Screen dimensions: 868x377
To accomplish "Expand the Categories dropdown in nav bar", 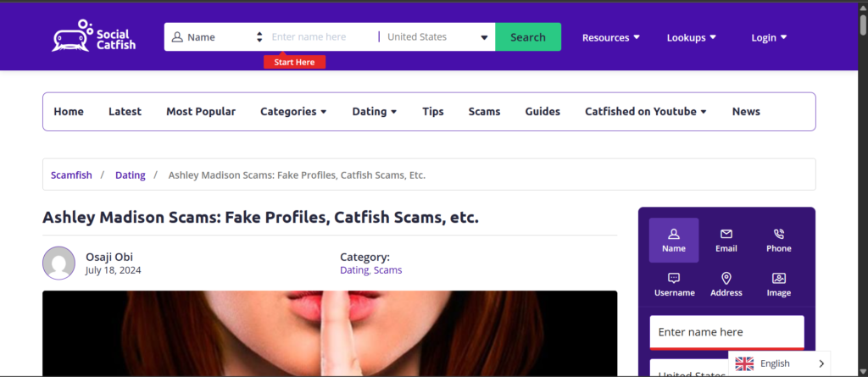I will [x=293, y=111].
